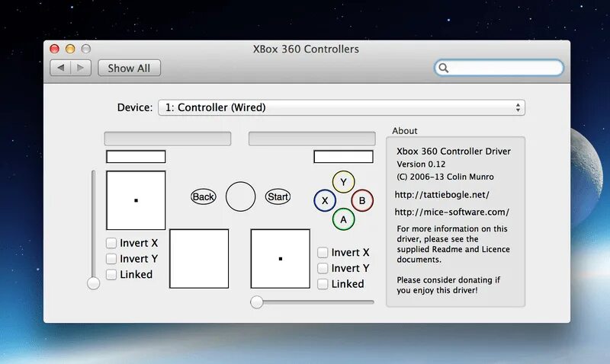Click inside the search field
Image resolution: width=610 pixels, height=364 pixels.
(x=499, y=68)
